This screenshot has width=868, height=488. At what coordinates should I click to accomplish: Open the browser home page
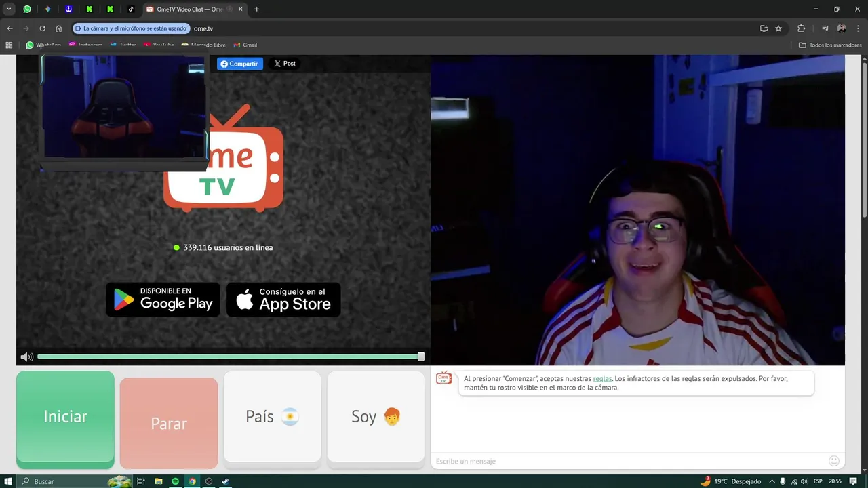point(59,28)
